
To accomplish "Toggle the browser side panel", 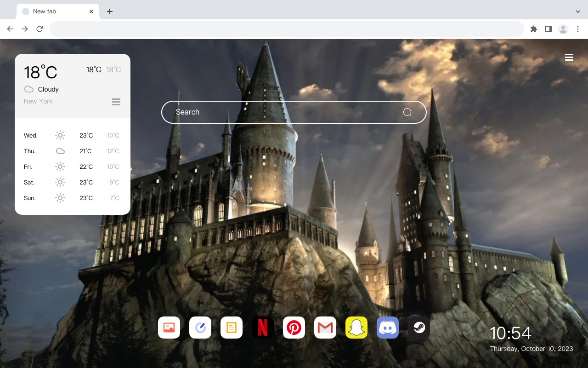I will pos(548,29).
